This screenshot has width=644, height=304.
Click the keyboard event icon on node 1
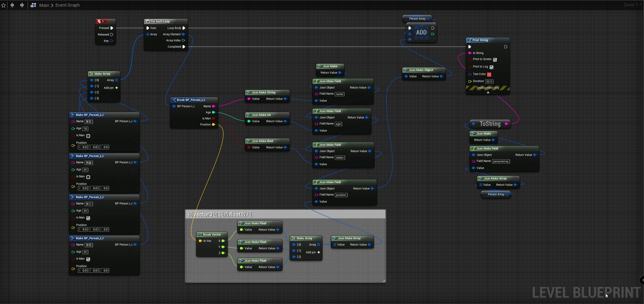pyautogui.click(x=99, y=21)
